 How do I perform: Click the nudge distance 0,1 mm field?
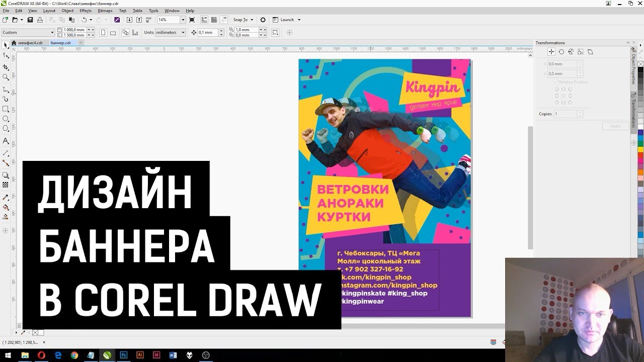point(208,32)
